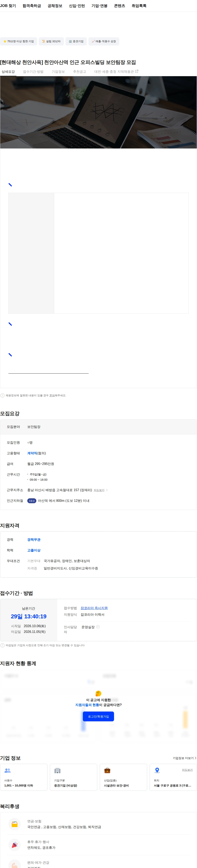Open the JOB 찾기 menu
This screenshot has width=197, height=868.
point(8,6)
